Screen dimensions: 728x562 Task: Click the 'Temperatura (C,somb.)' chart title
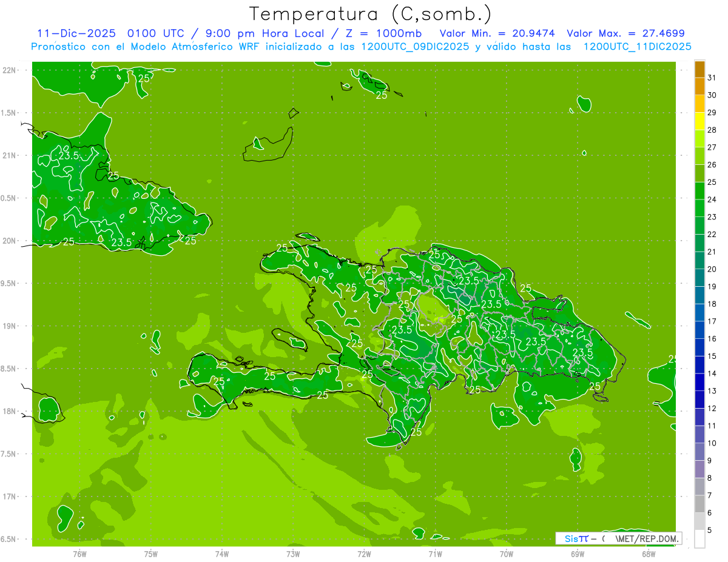click(370, 14)
